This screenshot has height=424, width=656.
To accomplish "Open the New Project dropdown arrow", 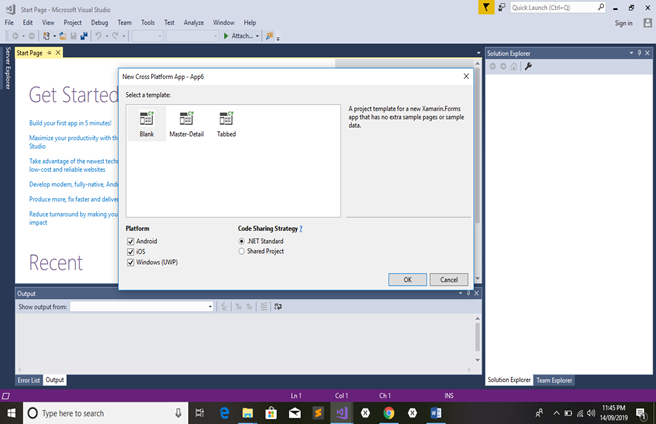I will pos(54,36).
